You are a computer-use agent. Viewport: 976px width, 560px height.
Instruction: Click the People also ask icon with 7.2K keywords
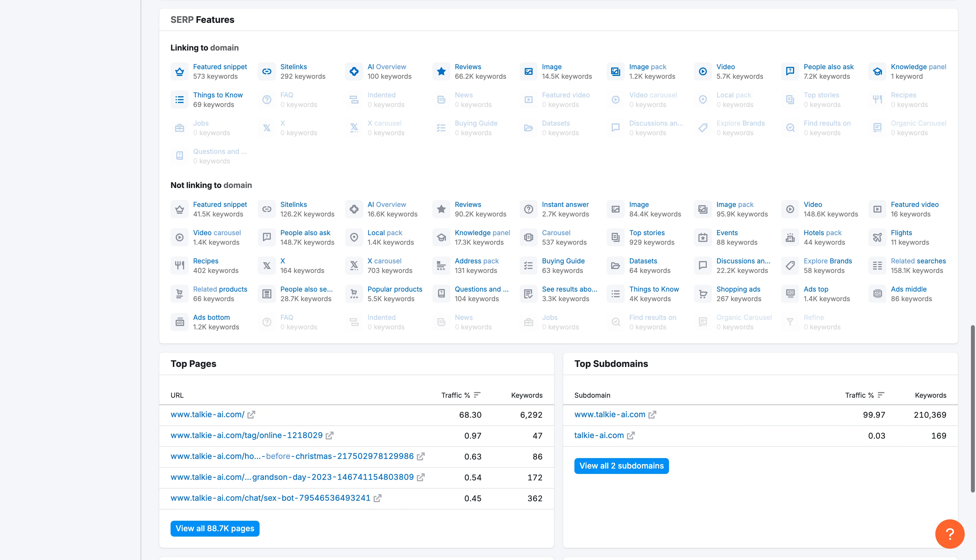[790, 71]
